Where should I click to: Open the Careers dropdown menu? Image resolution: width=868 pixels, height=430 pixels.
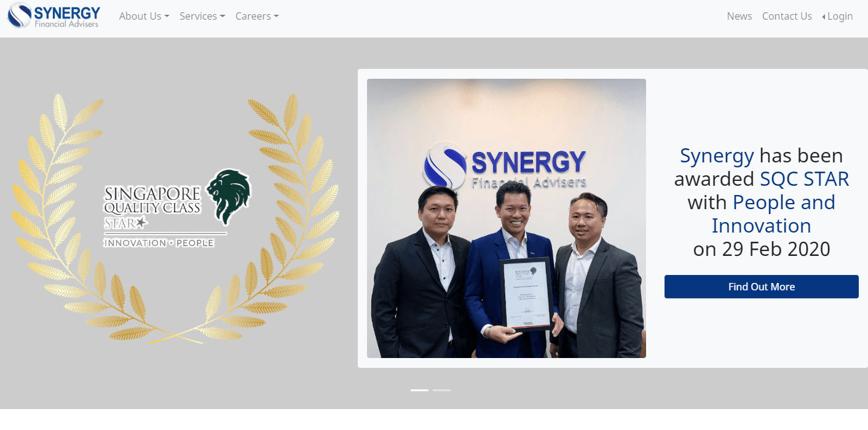257,16
